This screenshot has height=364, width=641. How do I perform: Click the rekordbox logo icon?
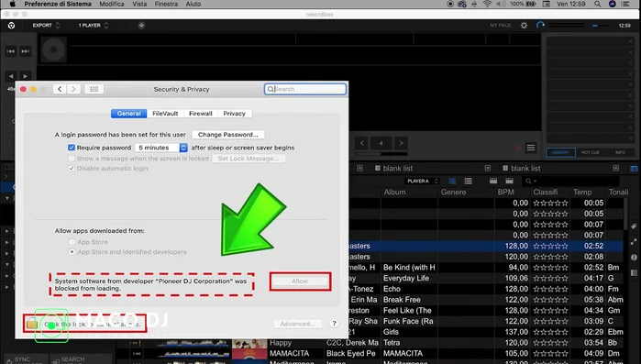(x=11, y=26)
